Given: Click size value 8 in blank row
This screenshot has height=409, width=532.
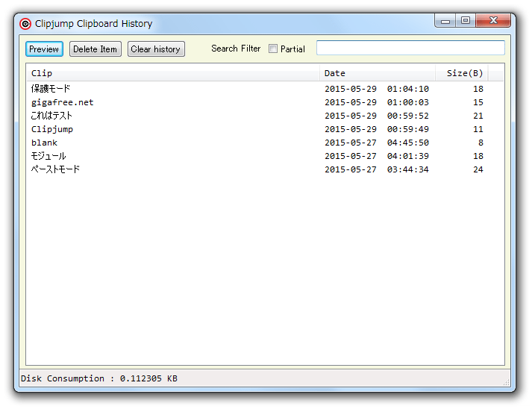Looking at the screenshot, I should click(481, 143).
